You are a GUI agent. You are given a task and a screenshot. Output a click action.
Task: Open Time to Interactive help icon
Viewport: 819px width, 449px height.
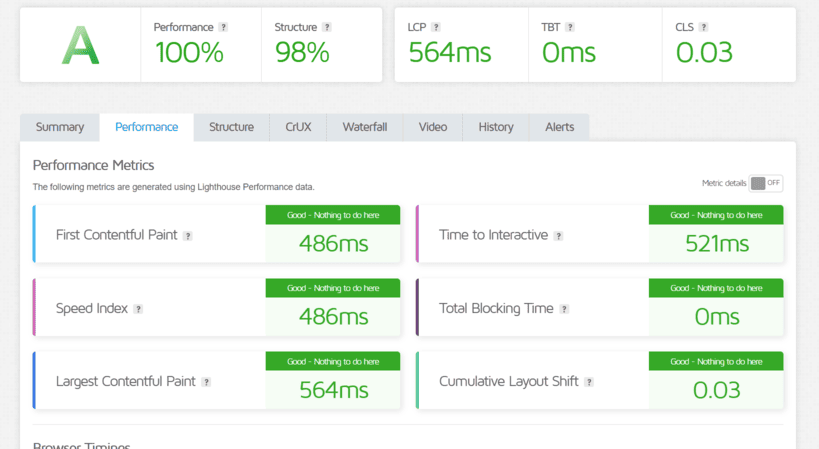tap(558, 236)
